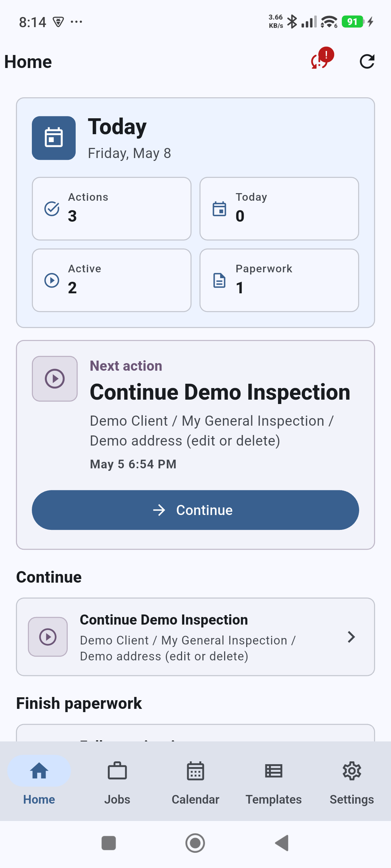
Task: Tap the play icon in Active card
Action: 52,280
